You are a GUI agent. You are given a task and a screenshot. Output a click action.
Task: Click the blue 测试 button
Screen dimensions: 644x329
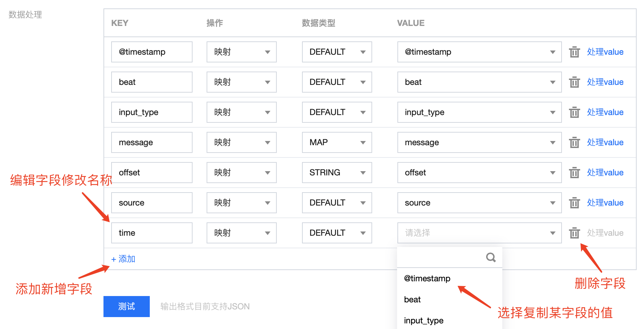(x=127, y=307)
